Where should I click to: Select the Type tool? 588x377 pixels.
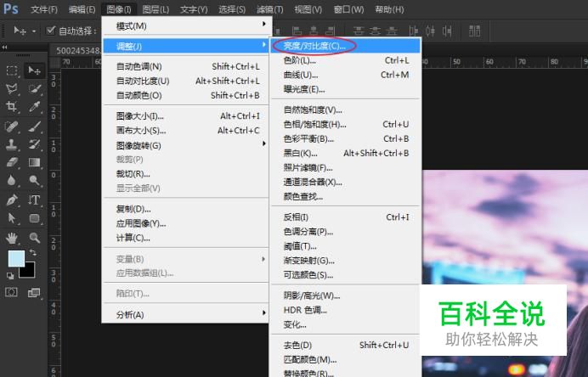[35, 200]
